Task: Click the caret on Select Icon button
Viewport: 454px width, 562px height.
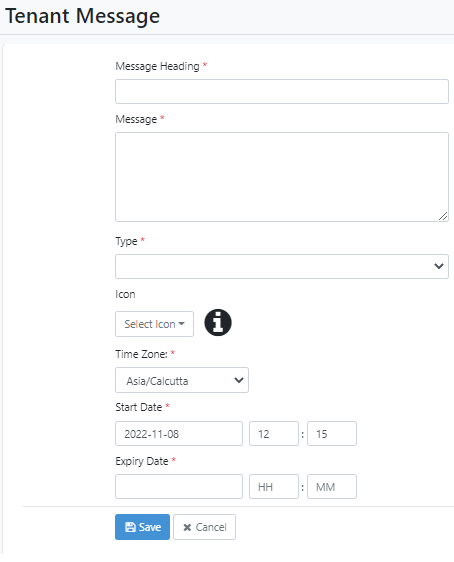Action: (181, 324)
